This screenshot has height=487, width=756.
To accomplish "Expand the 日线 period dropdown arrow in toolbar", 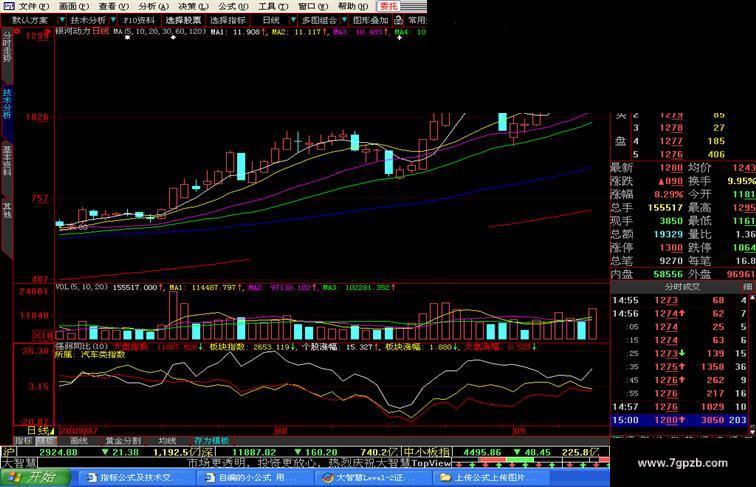I will (x=293, y=20).
